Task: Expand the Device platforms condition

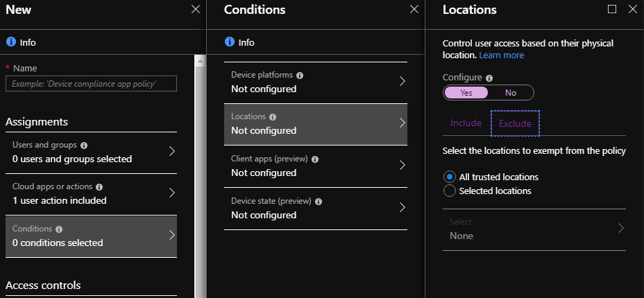Action: tap(316, 82)
